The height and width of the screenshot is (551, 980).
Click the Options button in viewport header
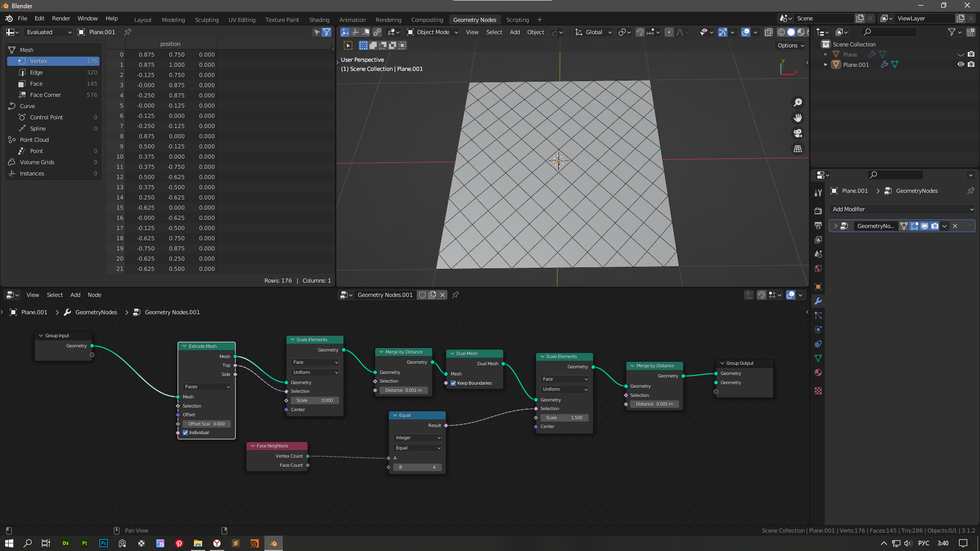click(x=791, y=45)
